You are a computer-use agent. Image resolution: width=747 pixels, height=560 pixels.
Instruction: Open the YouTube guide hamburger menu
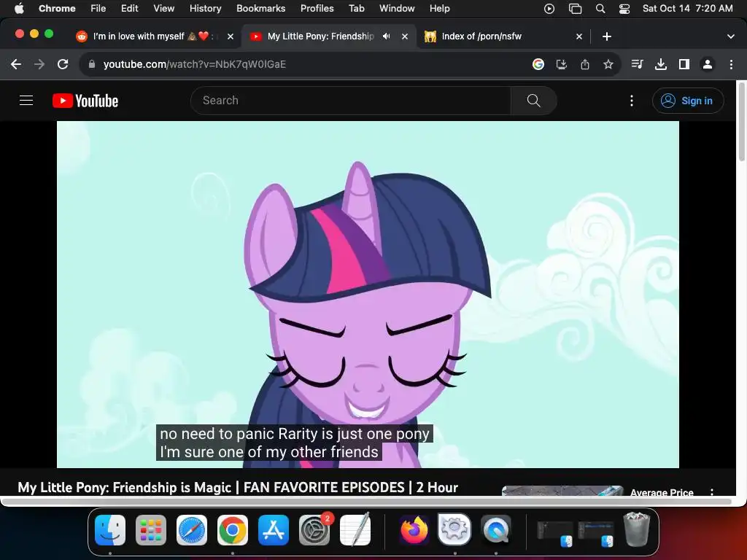coord(26,101)
